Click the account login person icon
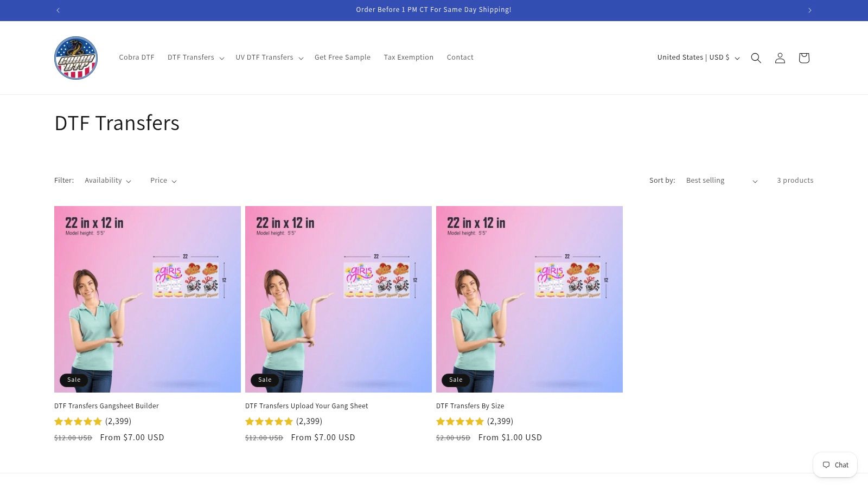Viewport: 868px width, 488px height. [x=780, y=58]
